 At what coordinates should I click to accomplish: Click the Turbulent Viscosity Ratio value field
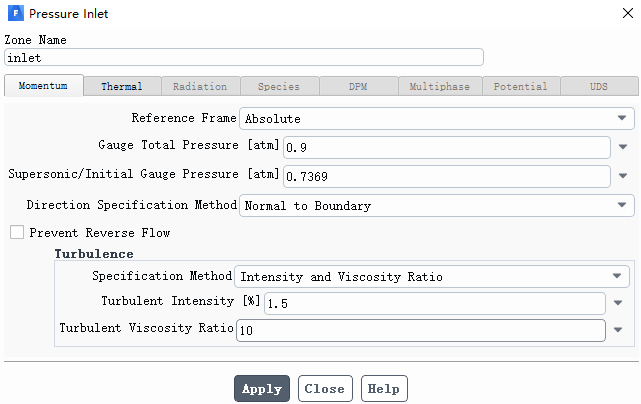421,330
